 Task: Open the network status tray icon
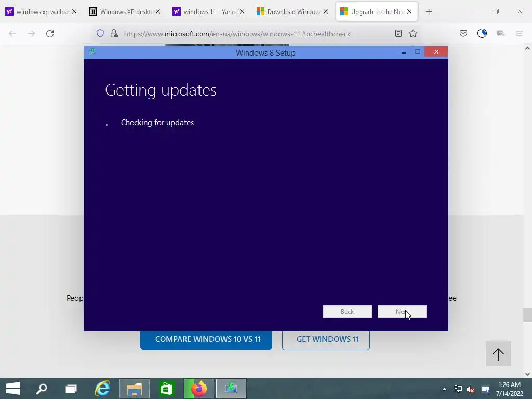(x=458, y=389)
